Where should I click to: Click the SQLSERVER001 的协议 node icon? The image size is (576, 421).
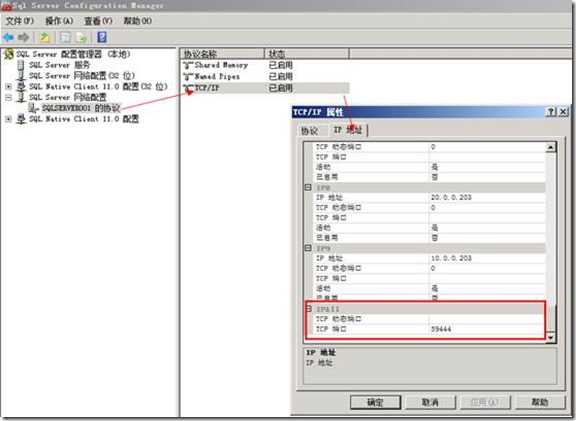33,108
